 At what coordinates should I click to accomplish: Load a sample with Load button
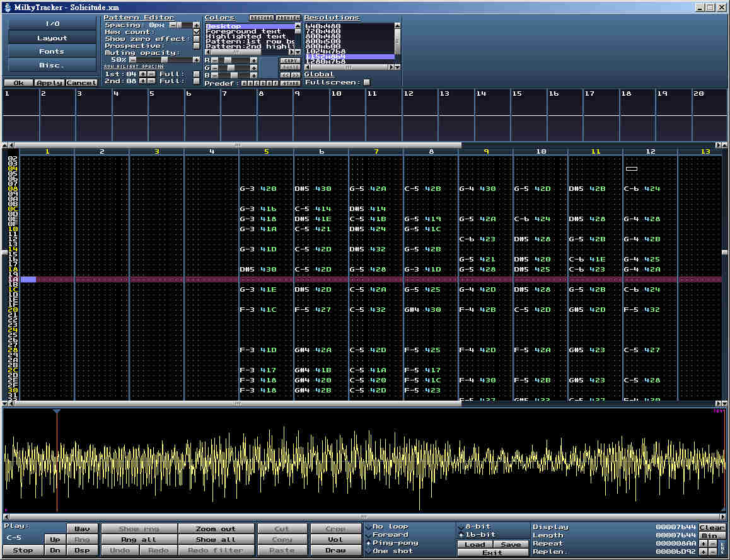(475, 544)
